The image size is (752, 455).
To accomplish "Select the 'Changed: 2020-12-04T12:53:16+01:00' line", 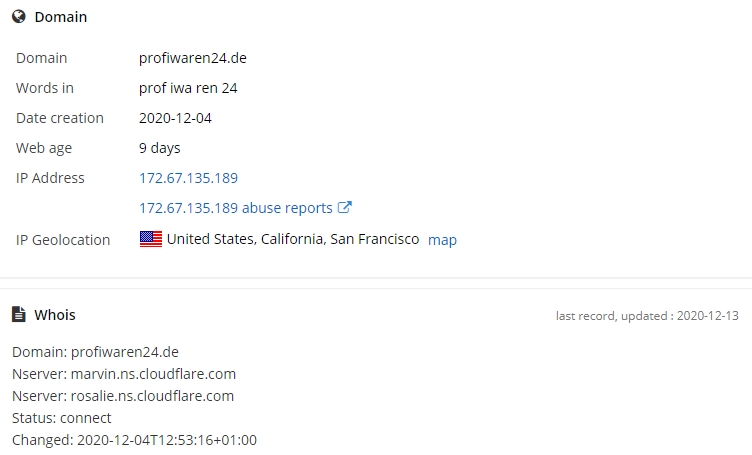I will pyautogui.click(x=134, y=440).
